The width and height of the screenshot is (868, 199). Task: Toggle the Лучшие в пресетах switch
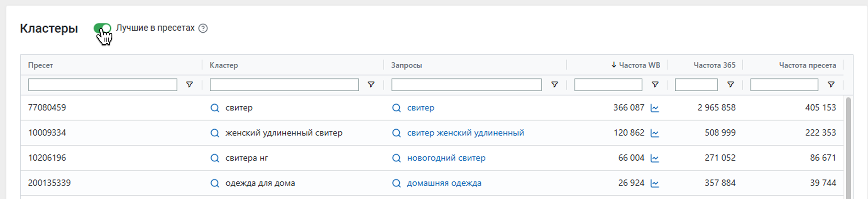(102, 28)
